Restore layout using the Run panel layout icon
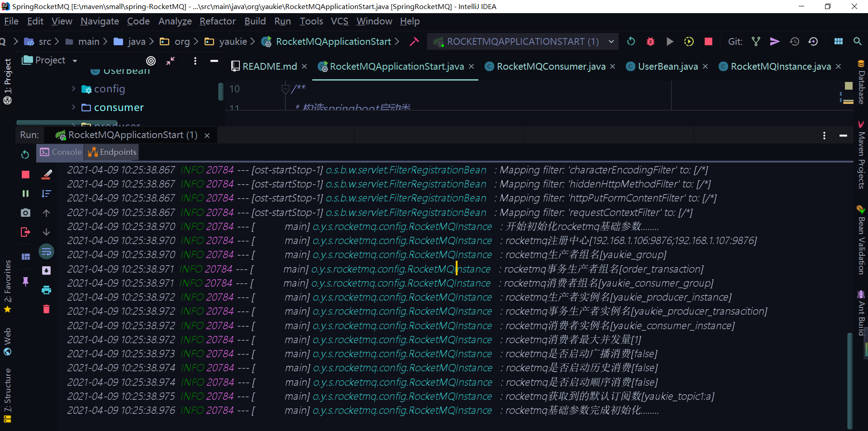 [25, 257]
